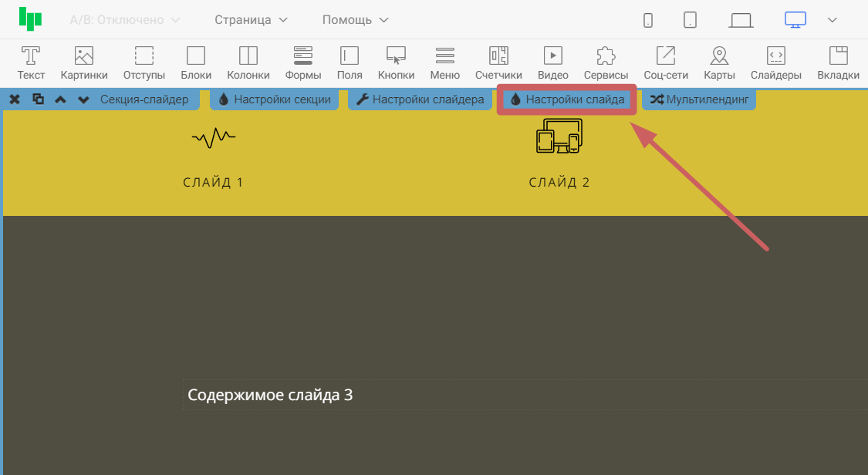
Task: Open the Карты maps widget
Action: 719,62
